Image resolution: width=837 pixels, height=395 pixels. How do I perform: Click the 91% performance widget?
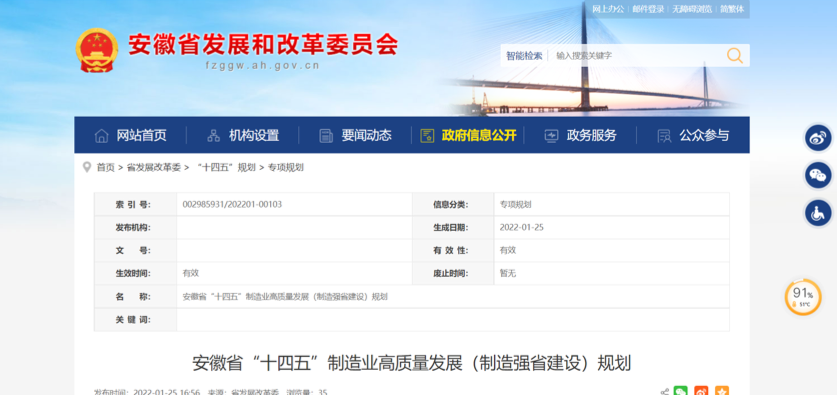click(x=803, y=297)
